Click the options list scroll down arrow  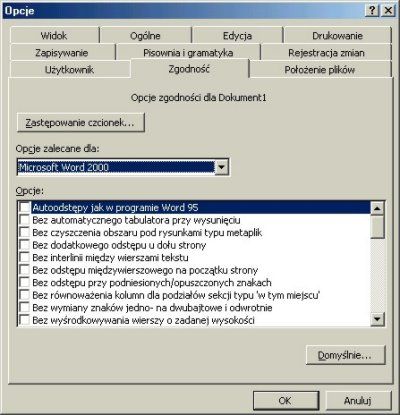coord(377,319)
